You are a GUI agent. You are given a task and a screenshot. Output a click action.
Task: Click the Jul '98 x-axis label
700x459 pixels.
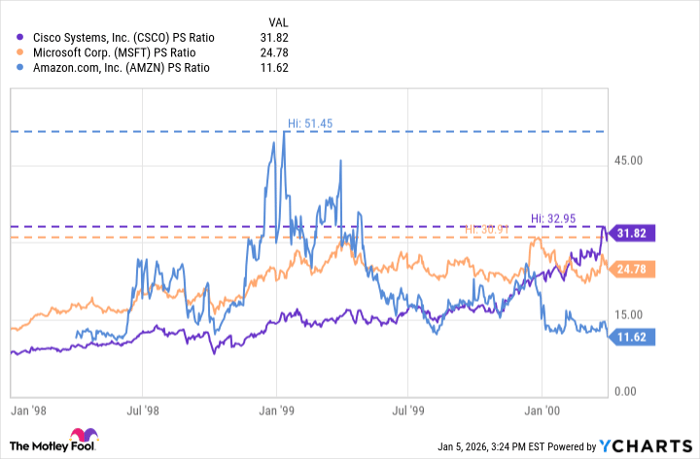[x=143, y=411]
